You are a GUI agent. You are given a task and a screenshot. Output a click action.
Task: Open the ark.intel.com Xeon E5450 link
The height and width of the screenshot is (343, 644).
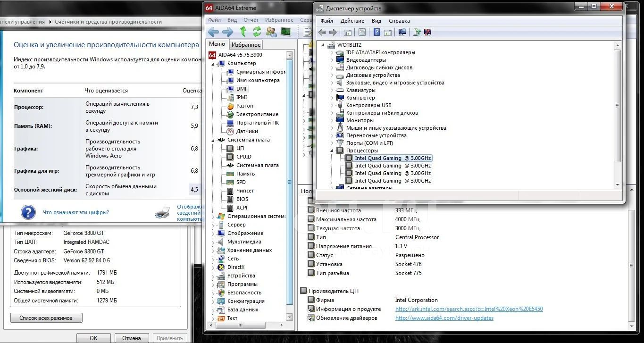[x=469, y=309]
